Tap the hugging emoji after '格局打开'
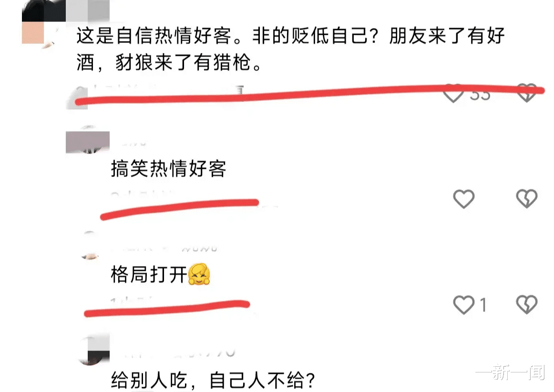554x392 pixels. click(x=199, y=274)
